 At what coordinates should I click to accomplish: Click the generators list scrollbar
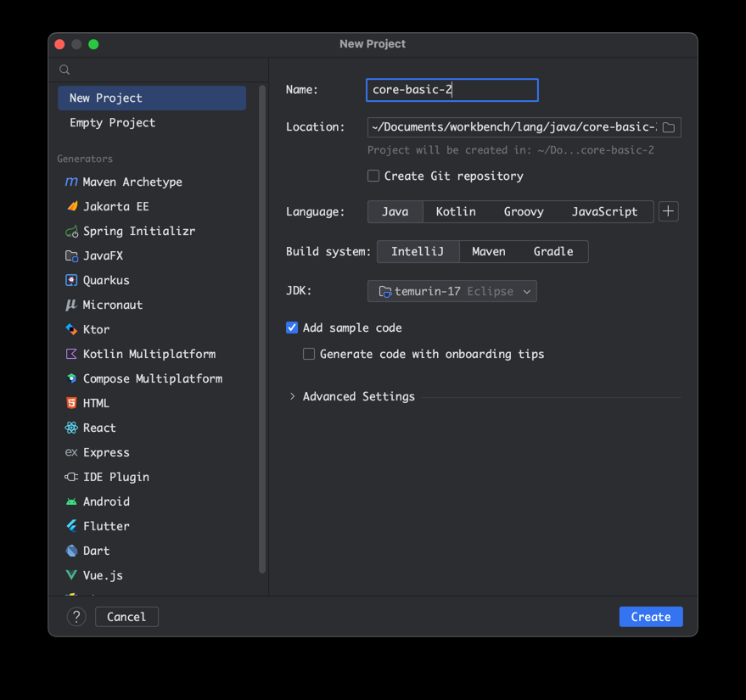261,329
